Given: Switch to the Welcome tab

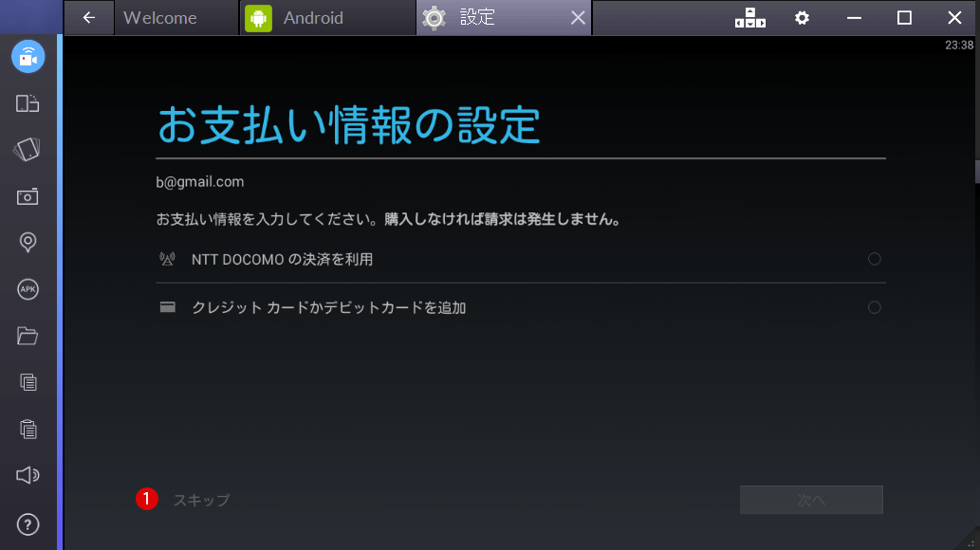Looking at the screenshot, I should click(176, 17).
